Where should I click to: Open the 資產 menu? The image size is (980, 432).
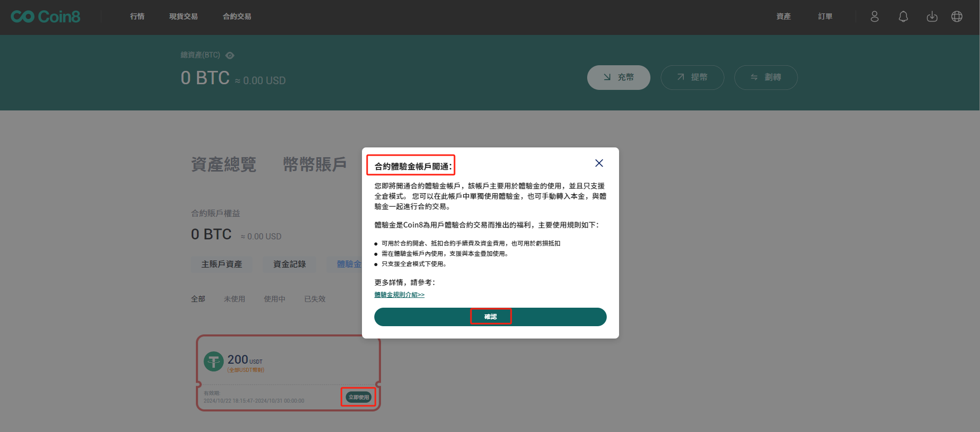783,16
